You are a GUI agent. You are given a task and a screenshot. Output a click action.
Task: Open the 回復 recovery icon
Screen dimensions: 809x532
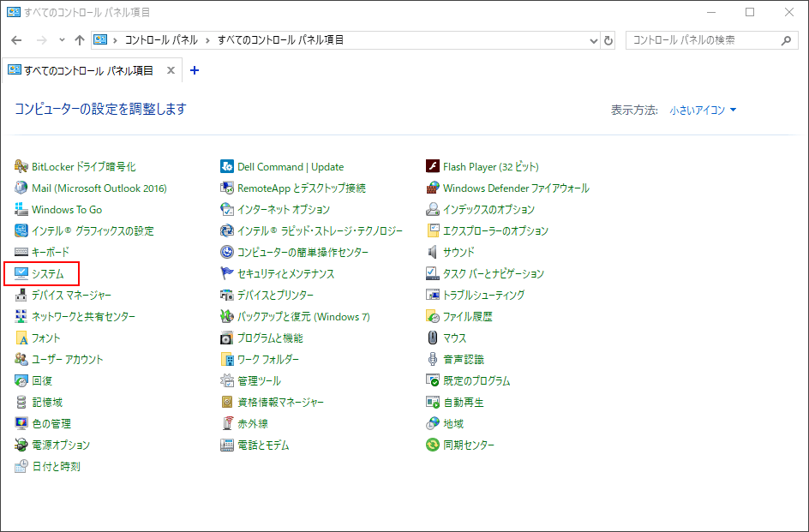21,381
